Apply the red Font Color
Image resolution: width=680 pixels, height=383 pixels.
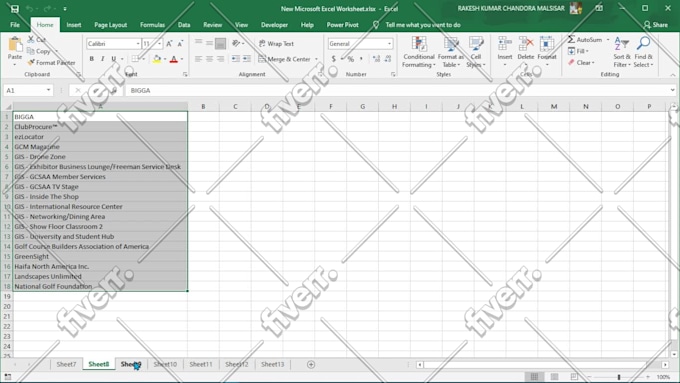coord(174,59)
